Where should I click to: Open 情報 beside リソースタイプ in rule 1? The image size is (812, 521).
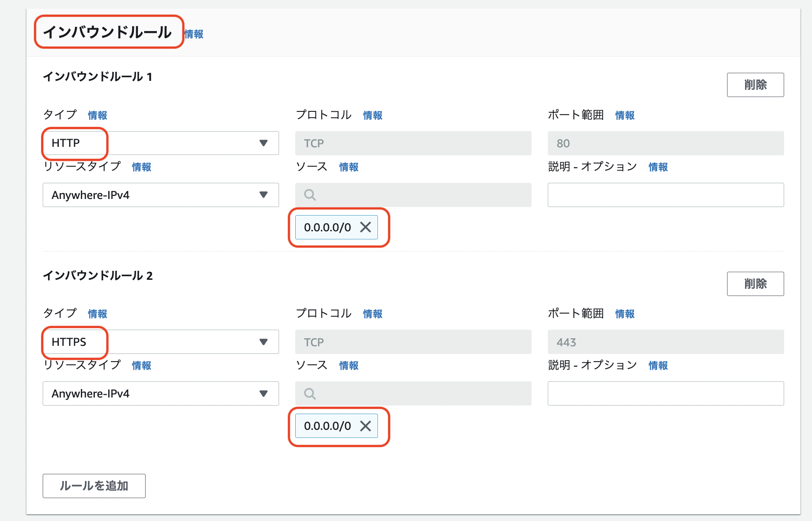(x=141, y=167)
